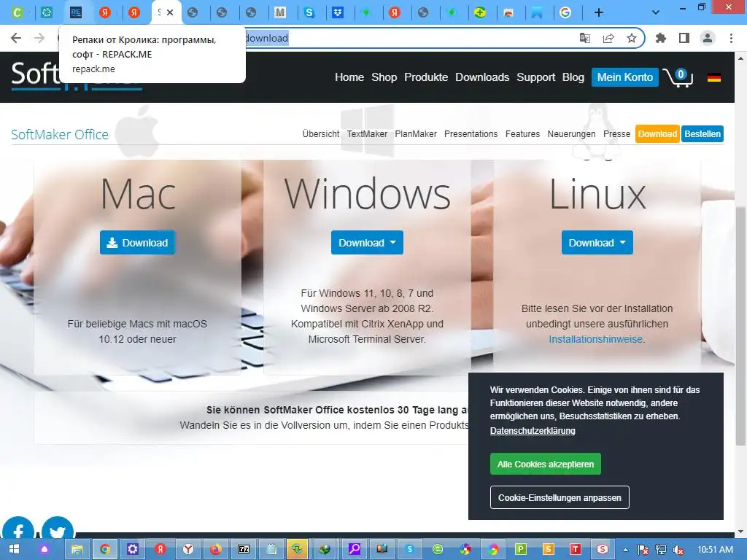The width and height of the screenshot is (747, 560).
Task: Open Downloads in the site navigation
Action: tap(482, 77)
